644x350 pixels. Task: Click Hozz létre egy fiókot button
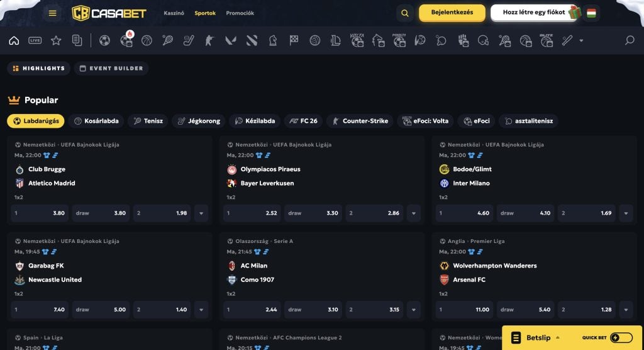[x=534, y=13]
